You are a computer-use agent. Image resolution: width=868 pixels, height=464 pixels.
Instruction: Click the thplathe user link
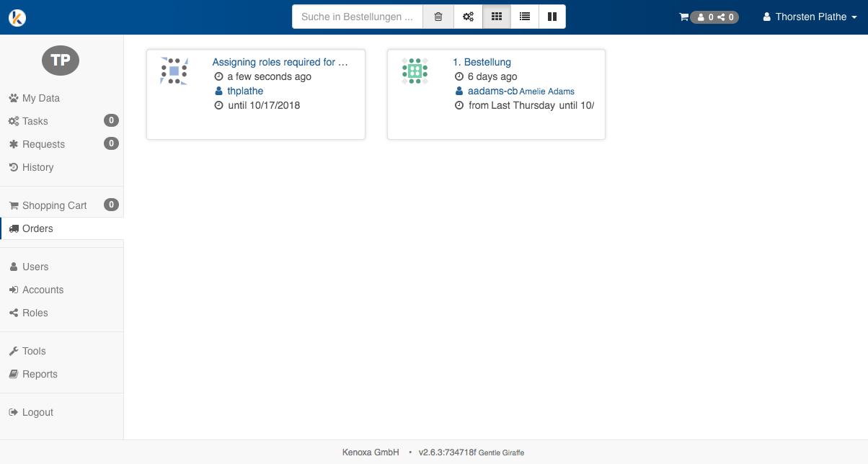(x=245, y=91)
